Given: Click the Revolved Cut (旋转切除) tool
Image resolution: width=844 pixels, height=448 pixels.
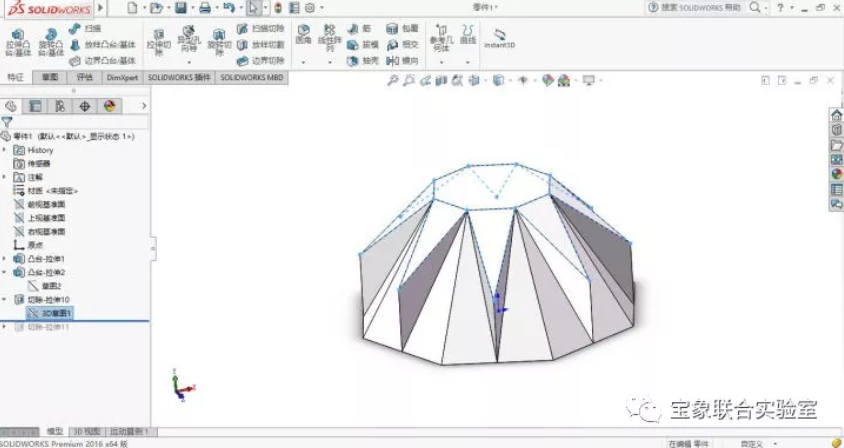Looking at the screenshot, I should point(219,43).
